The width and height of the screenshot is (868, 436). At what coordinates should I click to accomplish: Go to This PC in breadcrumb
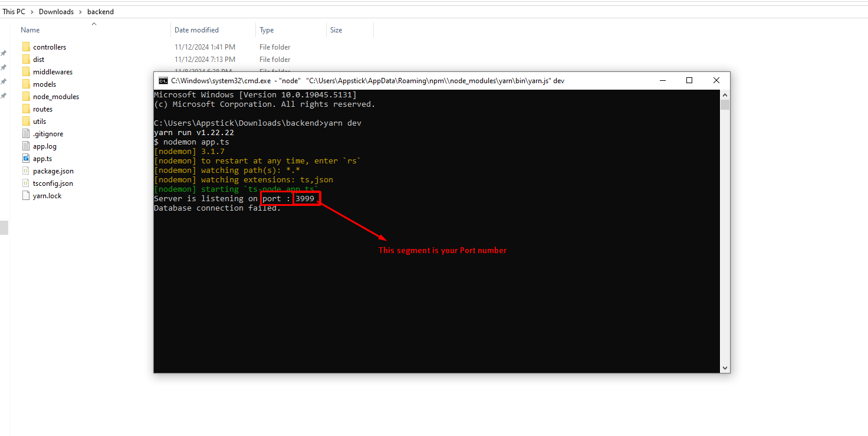[14, 12]
